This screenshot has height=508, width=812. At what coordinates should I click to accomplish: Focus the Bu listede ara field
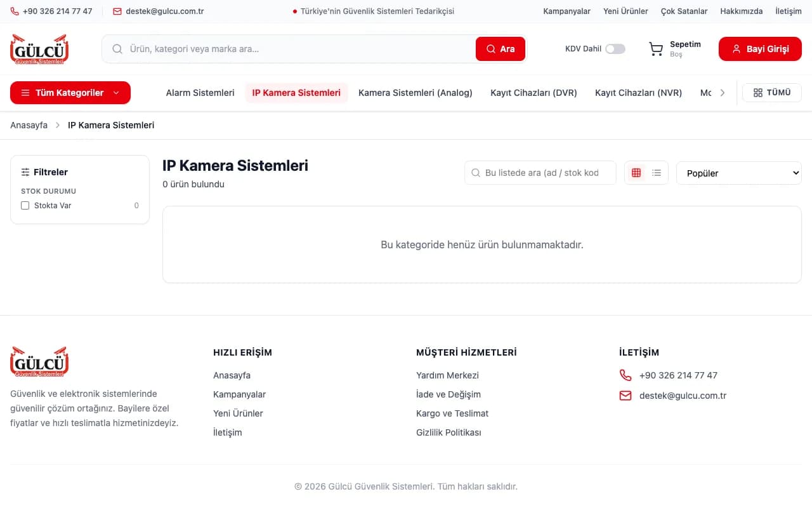(540, 173)
